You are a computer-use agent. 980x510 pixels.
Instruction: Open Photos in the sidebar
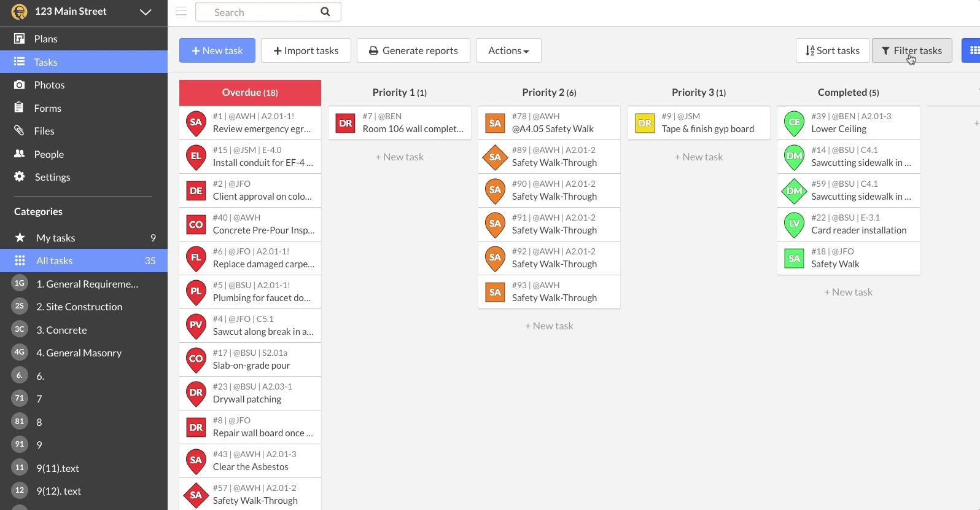point(49,85)
